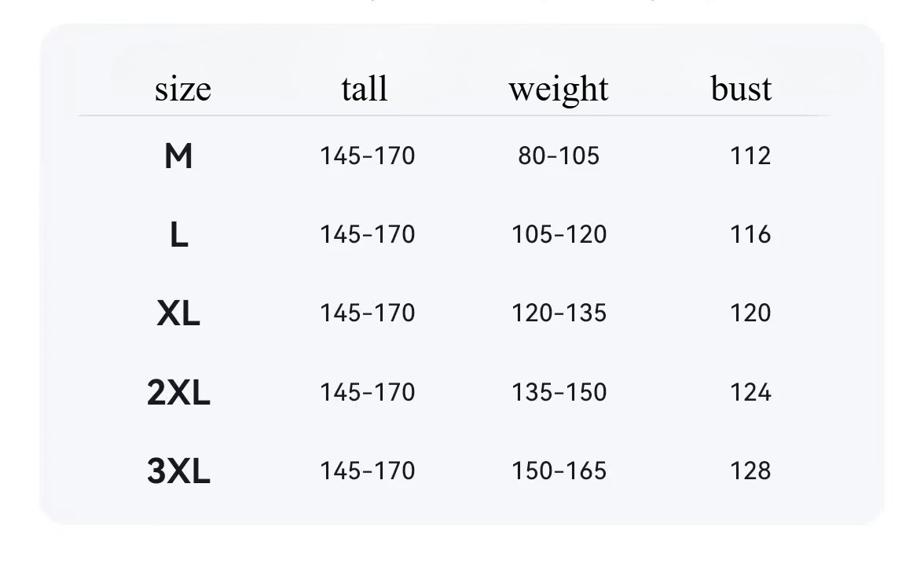Click the 80-105 weight value
This screenshot has height=568, width=924.
pos(559,156)
